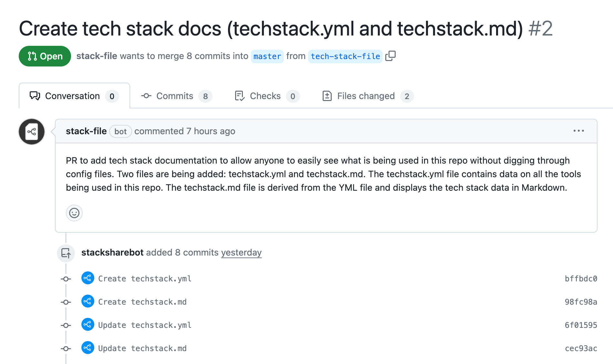Click avatar beside Create techstack.yml commit

pyautogui.click(x=88, y=278)
